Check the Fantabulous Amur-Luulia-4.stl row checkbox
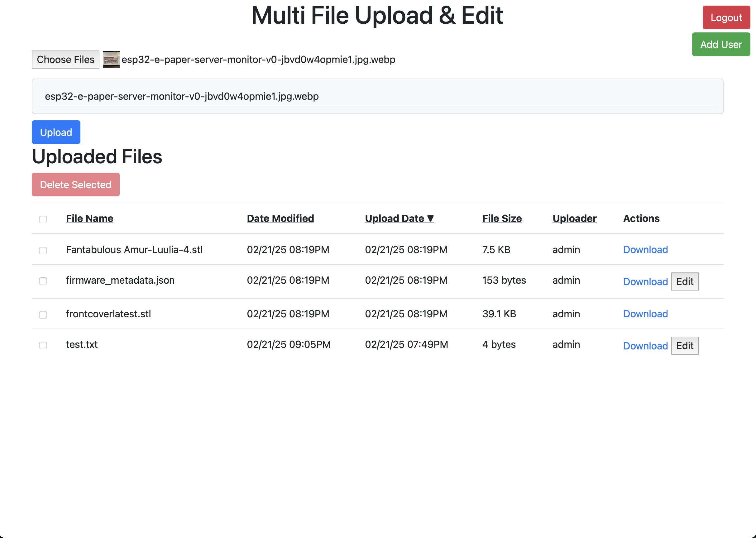 [43, 250]
